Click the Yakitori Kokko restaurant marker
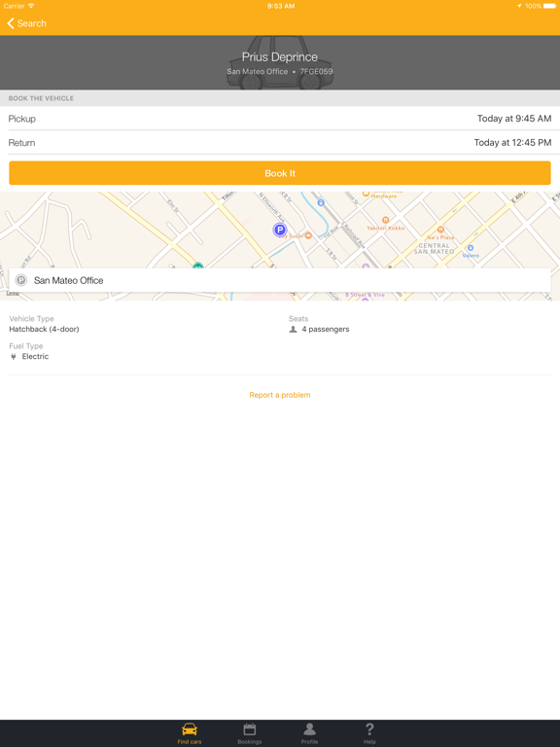The image size is (560, 747). tap(386, 220)
